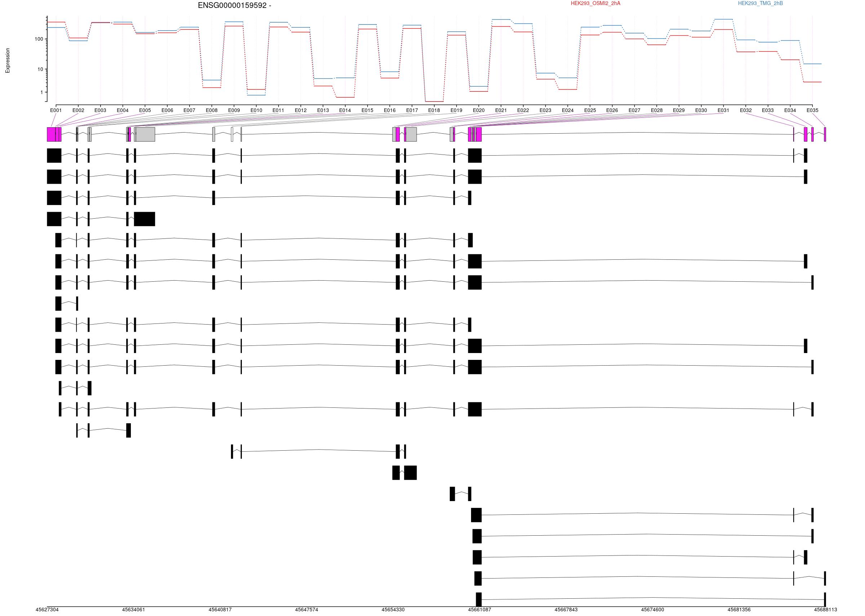Screen dimensions: 865x616
Task: Click the exon label E034
Action: [790, 110]
